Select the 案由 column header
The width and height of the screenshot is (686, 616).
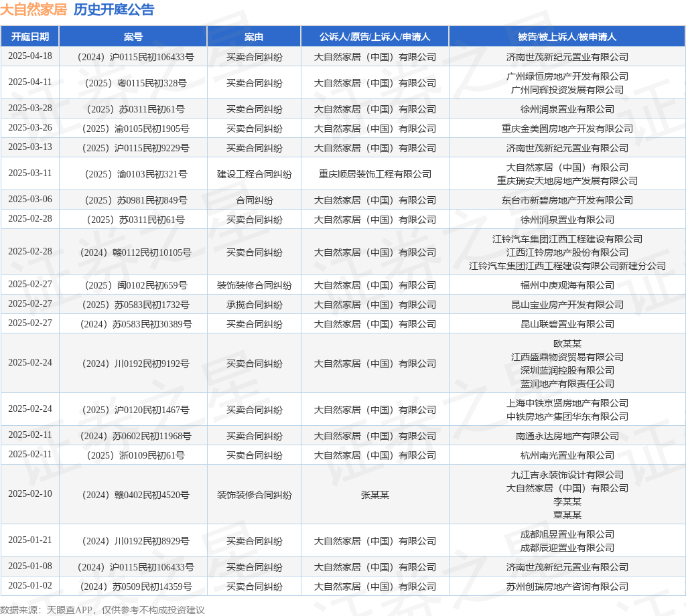(x=254, y=37)
